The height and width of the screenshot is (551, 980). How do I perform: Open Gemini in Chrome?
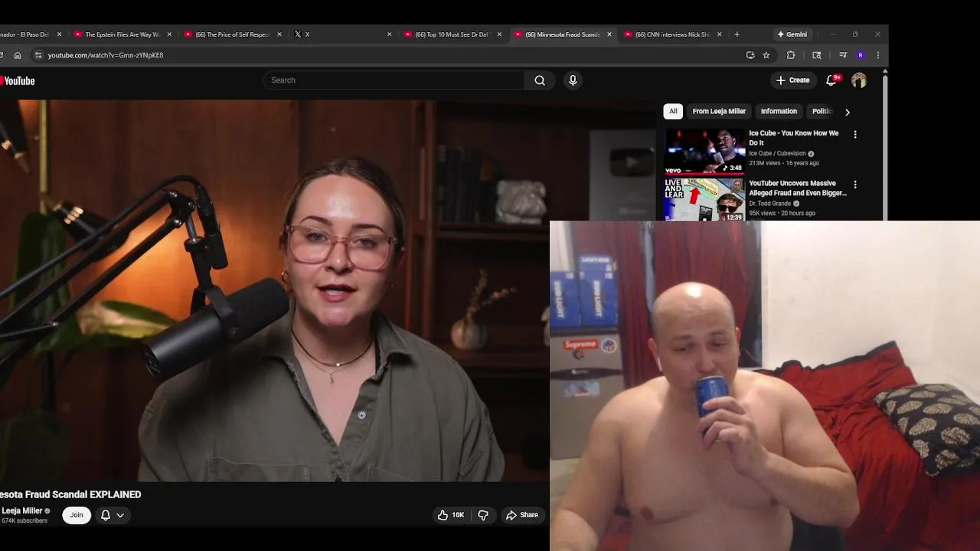(792, 34)
